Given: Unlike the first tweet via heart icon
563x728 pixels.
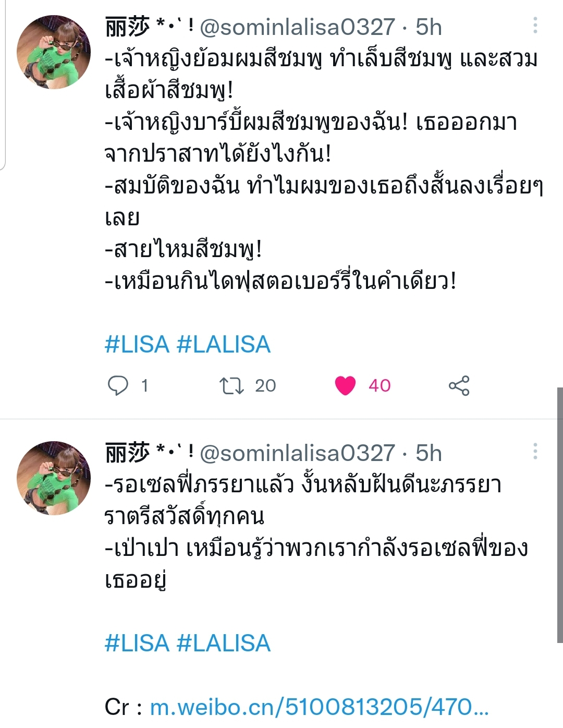Looking at the screenshot, I should pyautogui.click(x=345, y=386).
